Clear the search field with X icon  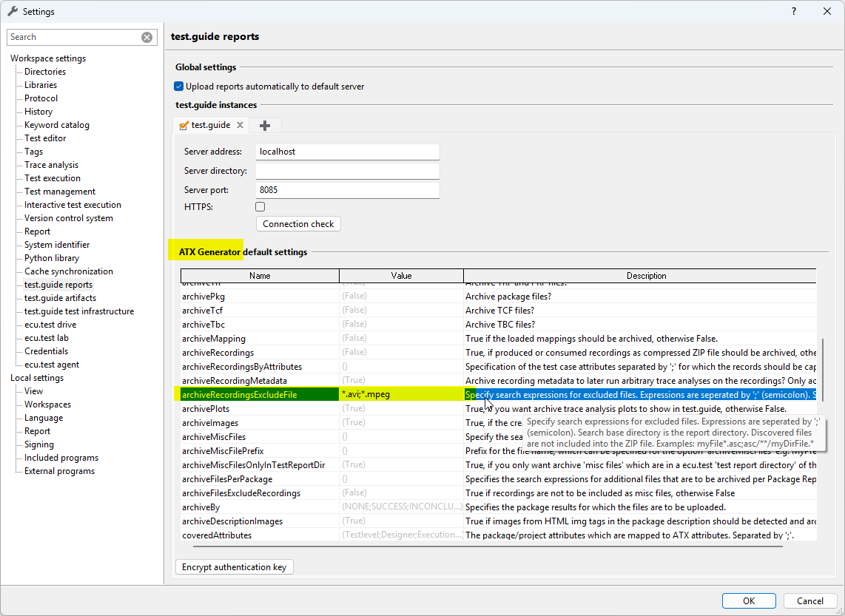pos(147,37)
